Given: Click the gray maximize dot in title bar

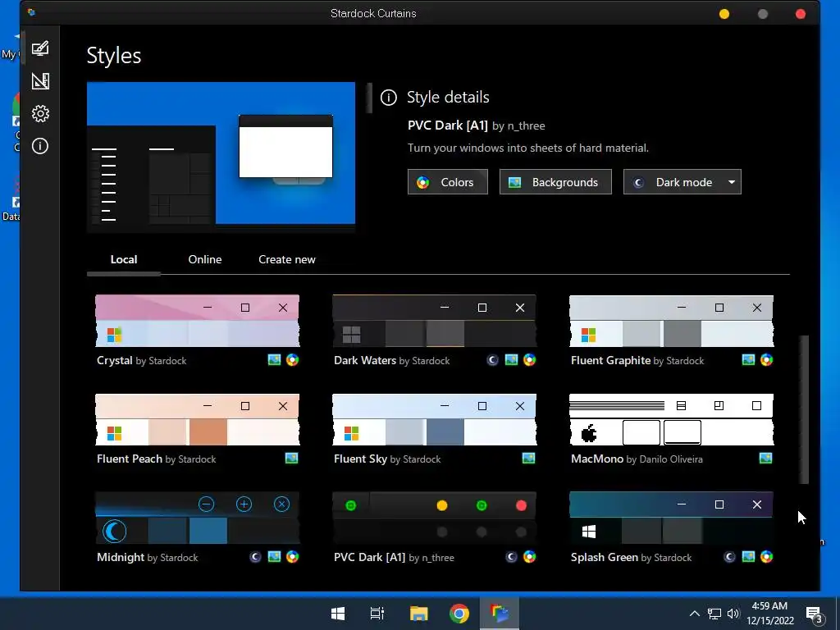Looking at the screenshot, I should tap(763, 14).
